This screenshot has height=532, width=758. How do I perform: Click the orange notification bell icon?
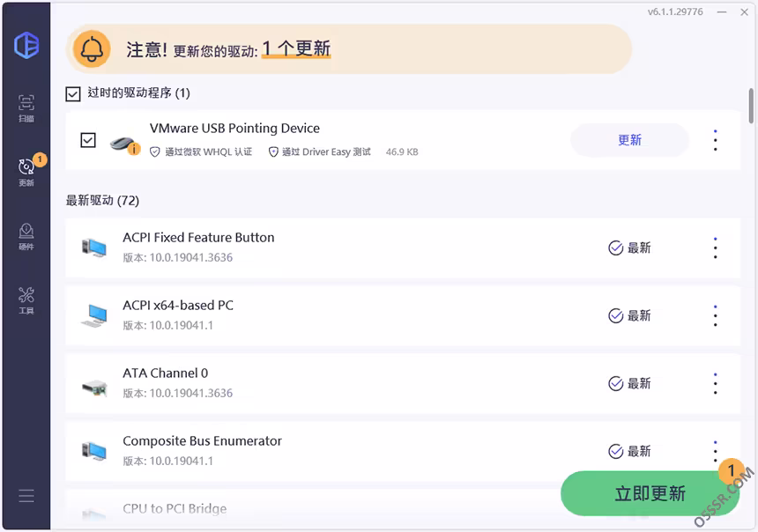(x=92, y=48)
